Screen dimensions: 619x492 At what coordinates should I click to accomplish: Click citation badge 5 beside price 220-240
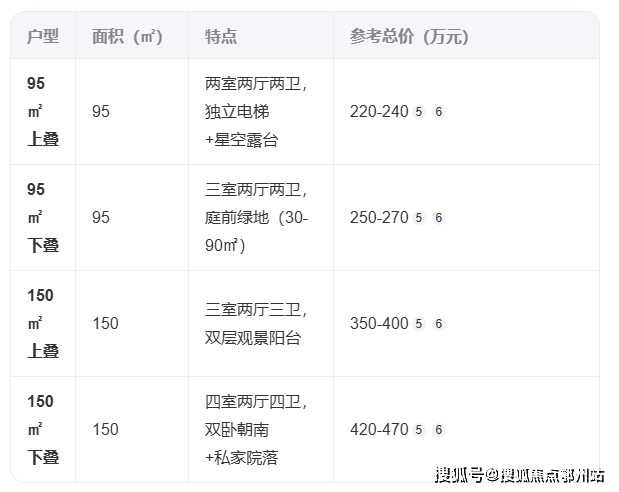click(x=419, y=112)
